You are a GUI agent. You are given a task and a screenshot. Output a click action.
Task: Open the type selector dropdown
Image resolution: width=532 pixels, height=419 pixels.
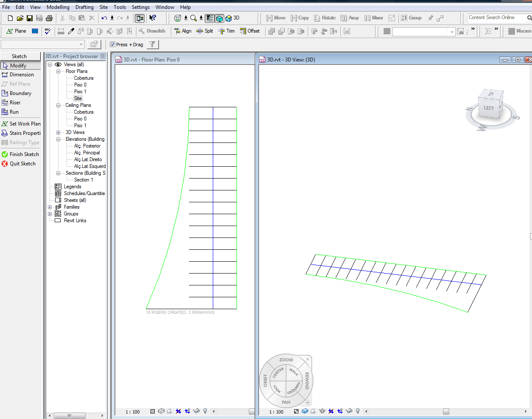[x=81, y=45]
